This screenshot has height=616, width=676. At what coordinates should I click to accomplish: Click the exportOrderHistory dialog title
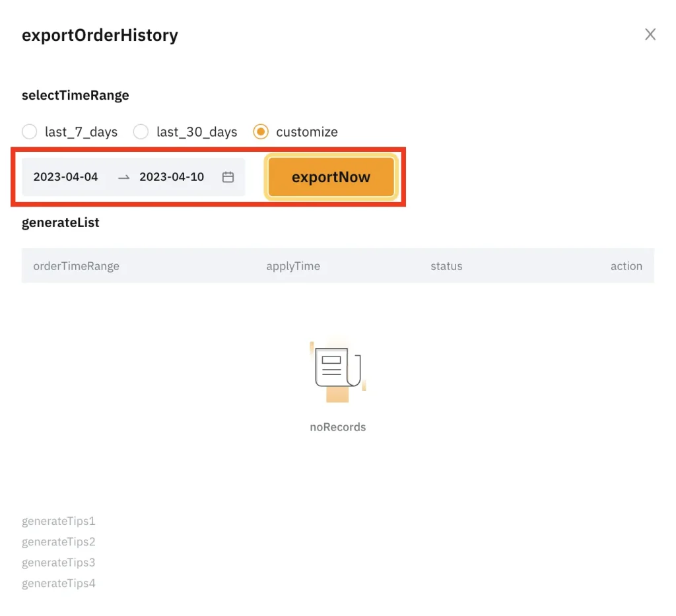tap(100, 35)
